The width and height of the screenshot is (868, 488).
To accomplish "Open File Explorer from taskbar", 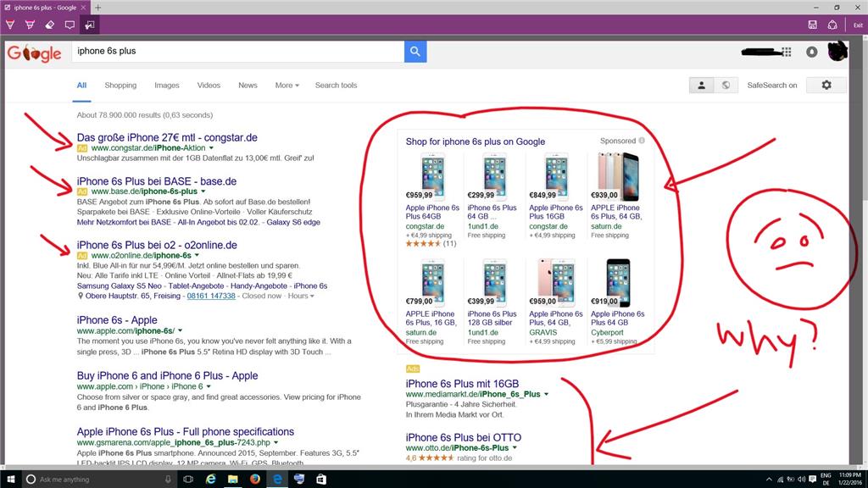I will pos(232,480).
